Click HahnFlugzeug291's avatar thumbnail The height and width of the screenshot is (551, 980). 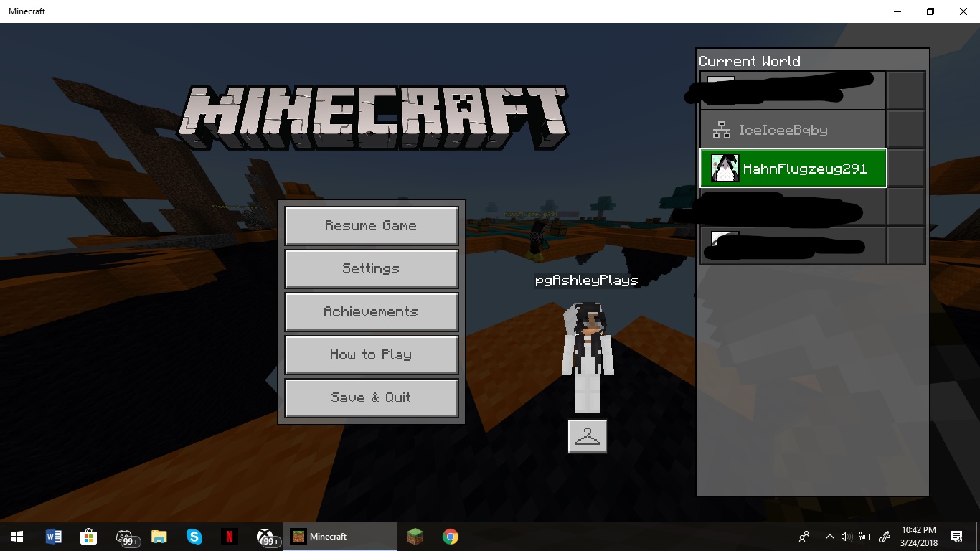pyautogui.click(x=725, y=169)
